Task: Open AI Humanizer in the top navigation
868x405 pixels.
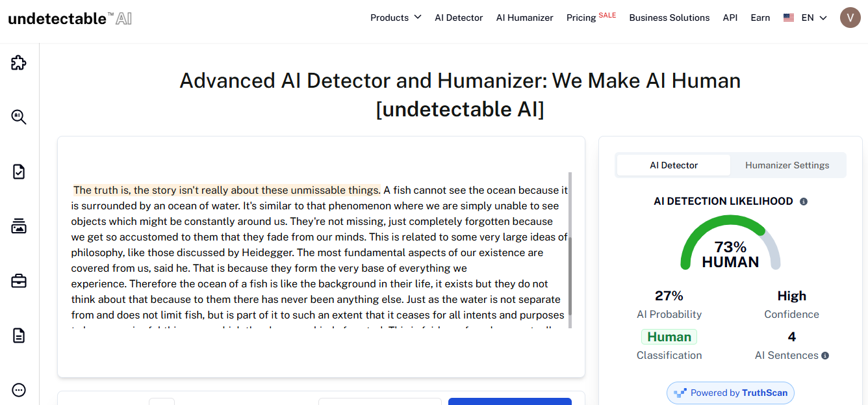Action: (x=524, y=18)
